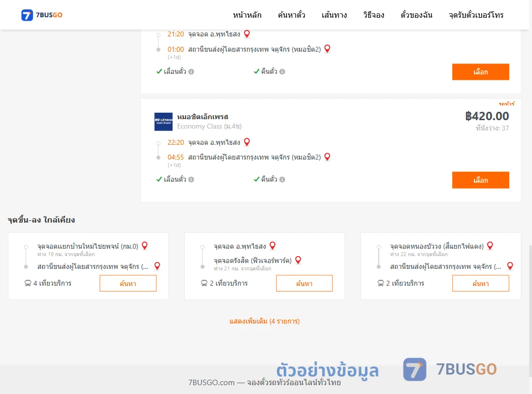Click the ห่าง 22 กม. จากจุดที่เลือก distance note
The image size is (532, 394).
pyautogui.click(x=419, y=254)
